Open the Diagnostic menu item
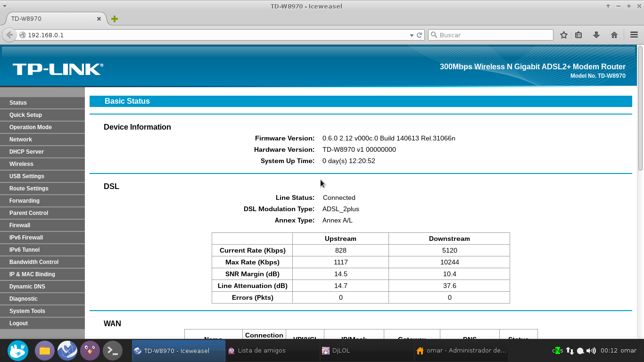This screenshot has height=362, width=644. click(42, 299)
